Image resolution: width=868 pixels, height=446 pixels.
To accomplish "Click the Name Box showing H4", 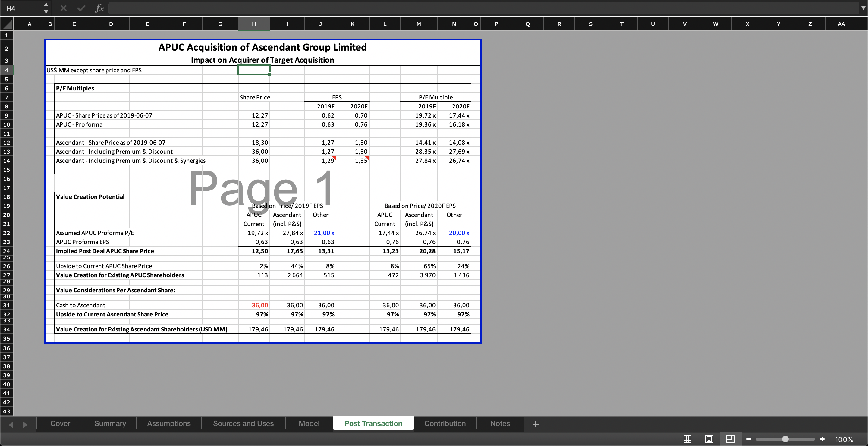I will 22,8.
